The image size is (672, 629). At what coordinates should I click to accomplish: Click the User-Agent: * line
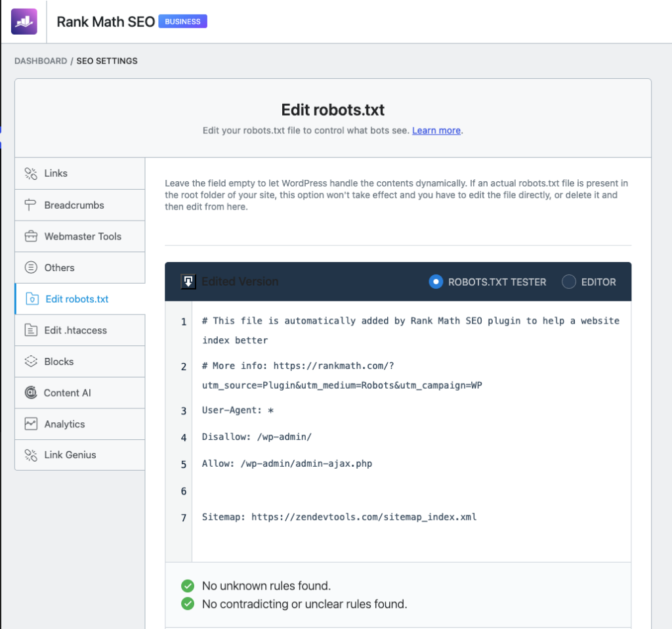pos(238,410)
